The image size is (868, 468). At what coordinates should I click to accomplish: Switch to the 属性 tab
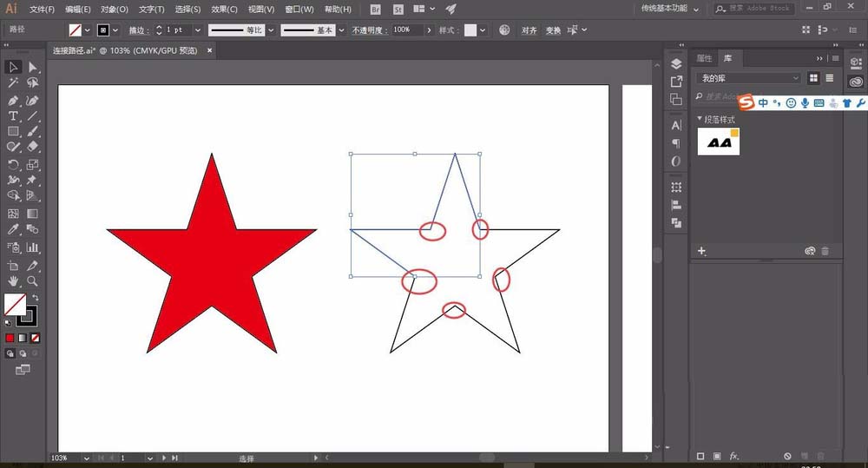[704, 58]
